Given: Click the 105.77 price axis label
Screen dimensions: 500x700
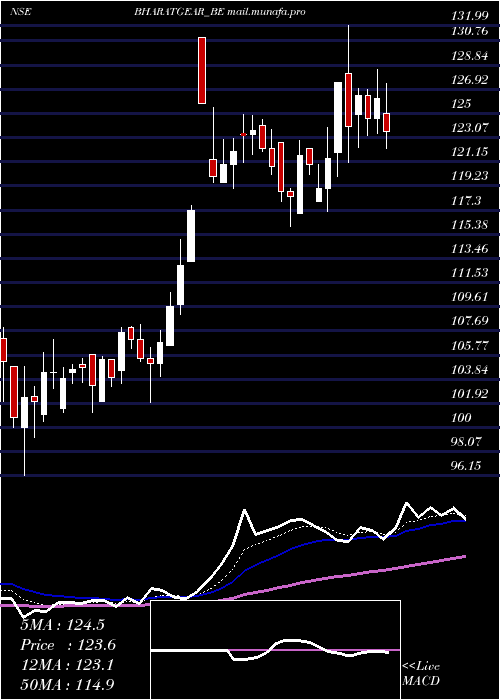Looking at the screenshot, I should [468, 345].
